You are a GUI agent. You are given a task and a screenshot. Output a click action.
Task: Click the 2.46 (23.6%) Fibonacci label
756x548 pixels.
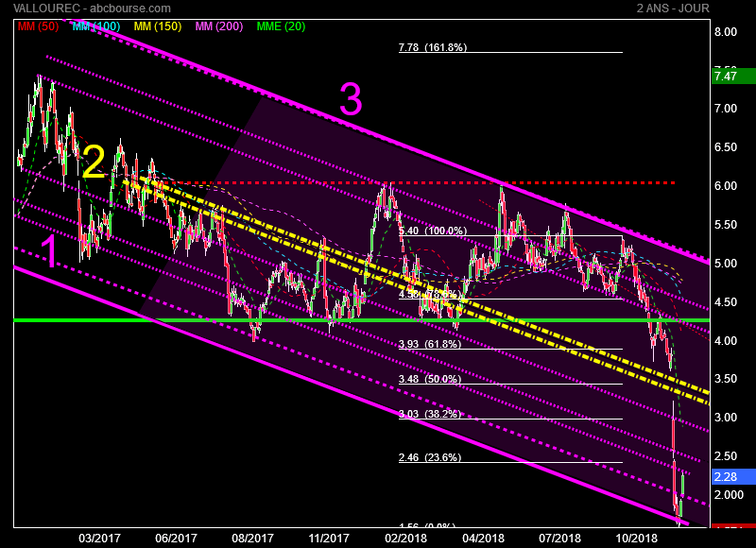pyautogui.click(x=430, y=457)
